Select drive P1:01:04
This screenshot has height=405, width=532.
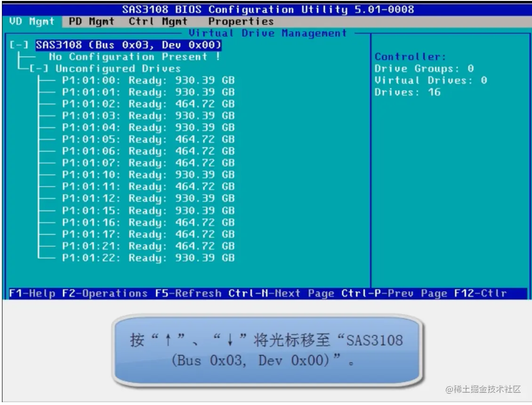148,127
